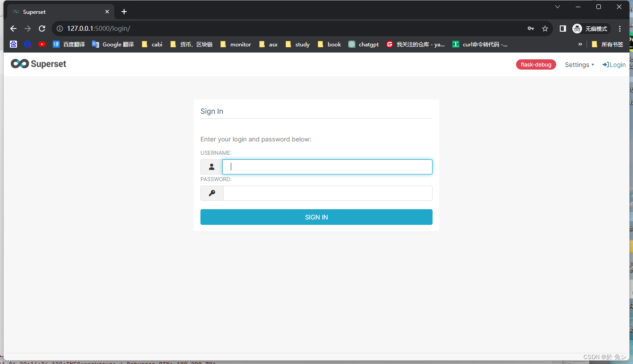633x364 pixels.
Task: Open Chrome three-dot menu
Action: (620, 29)
